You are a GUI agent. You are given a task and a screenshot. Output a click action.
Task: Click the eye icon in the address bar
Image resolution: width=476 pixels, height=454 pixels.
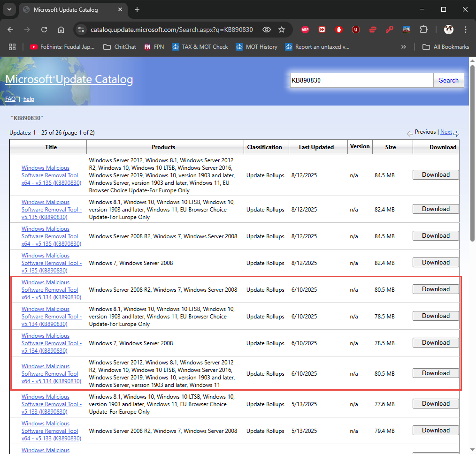(x=267, y=30)
